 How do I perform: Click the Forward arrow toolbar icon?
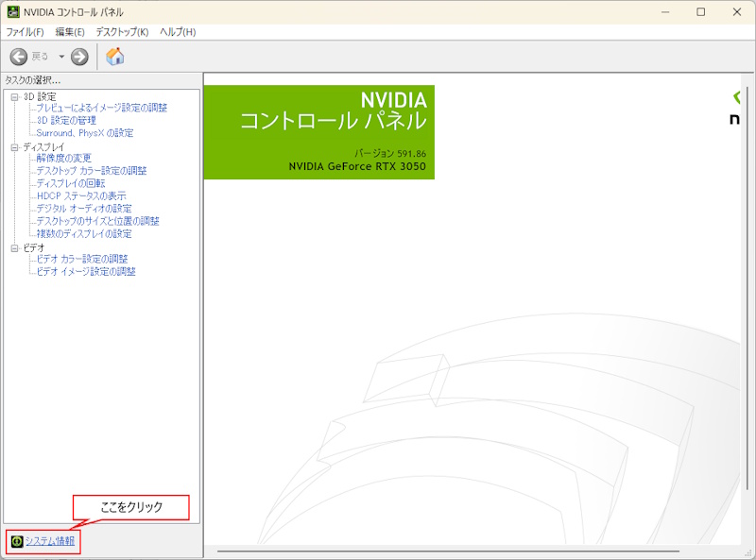[79, 57]
